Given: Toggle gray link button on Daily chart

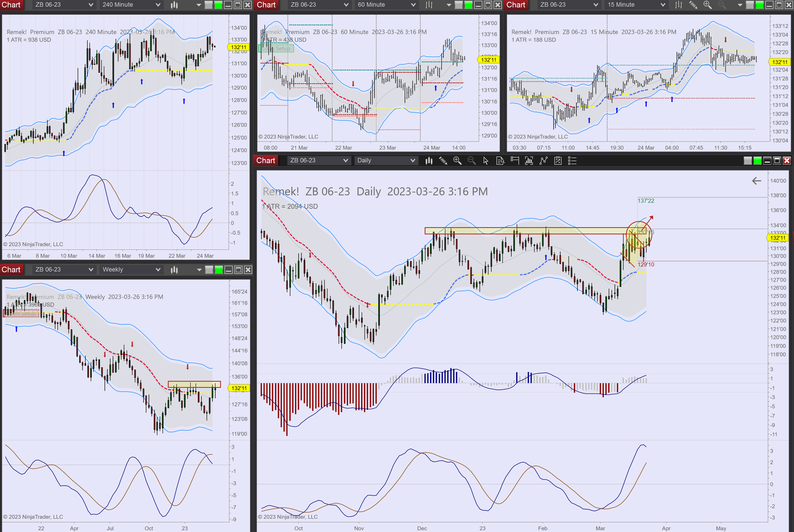Looking at the screenshot, I should tap(748, 161).
